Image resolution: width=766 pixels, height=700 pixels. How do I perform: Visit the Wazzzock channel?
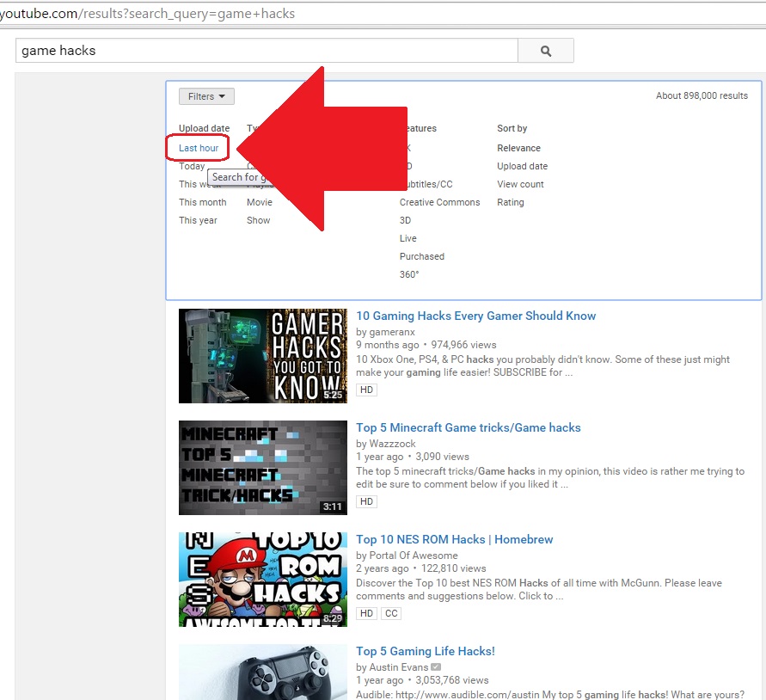(x=392, y=444)
